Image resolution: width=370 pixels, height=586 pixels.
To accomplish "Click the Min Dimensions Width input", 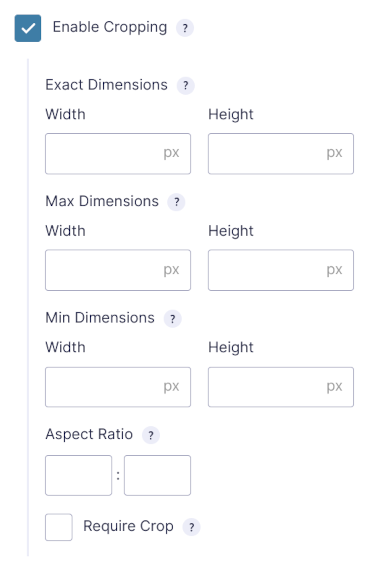I will pyautogui.click(x=118, y=387).
